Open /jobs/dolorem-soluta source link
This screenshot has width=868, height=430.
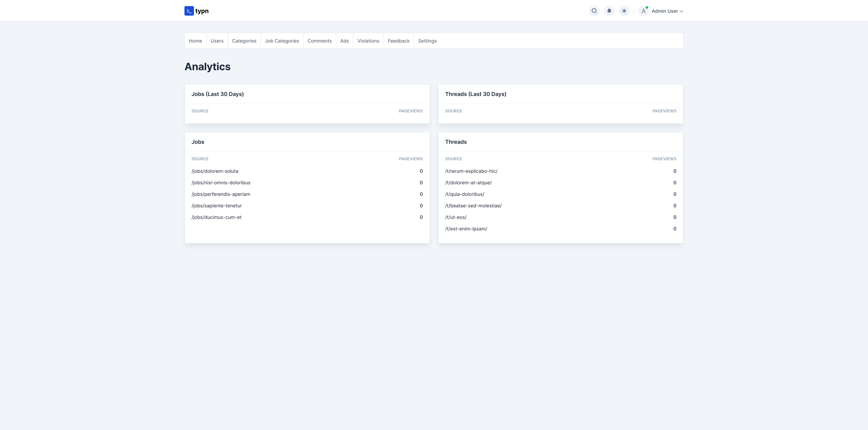[215, 171]
